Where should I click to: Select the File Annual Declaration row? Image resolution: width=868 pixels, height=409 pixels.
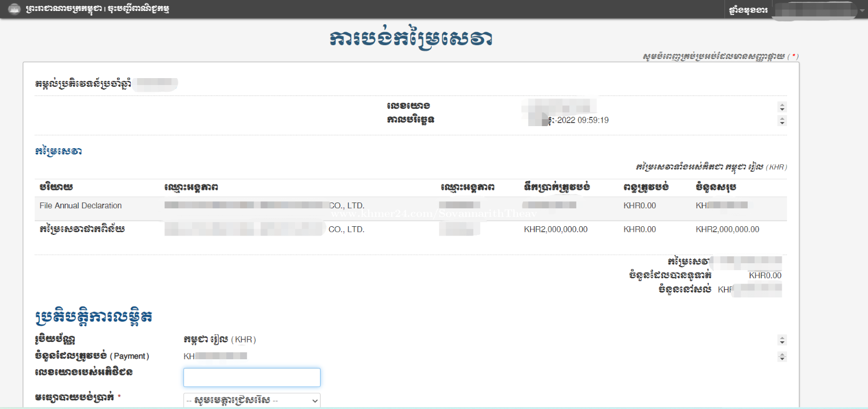pos(80,206)
